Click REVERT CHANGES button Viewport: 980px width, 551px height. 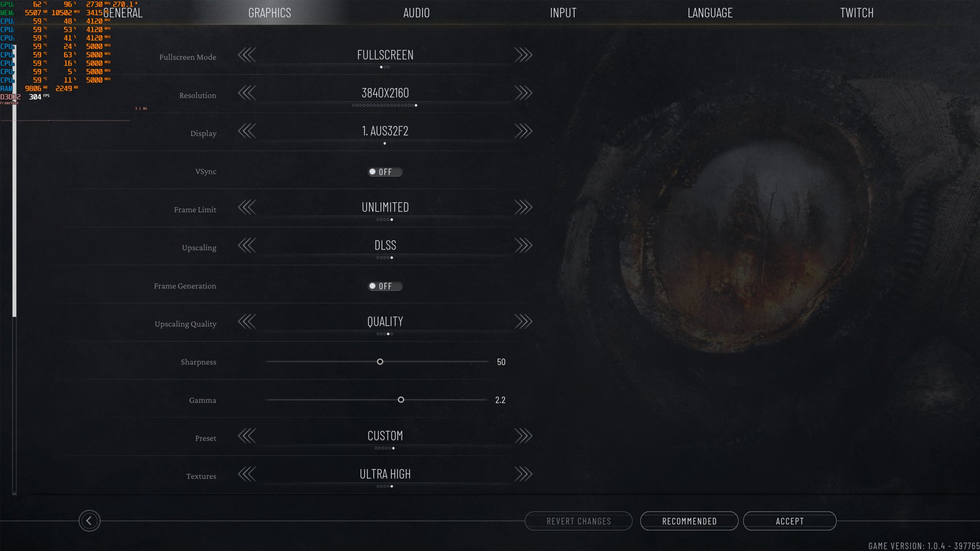[578, 521]
